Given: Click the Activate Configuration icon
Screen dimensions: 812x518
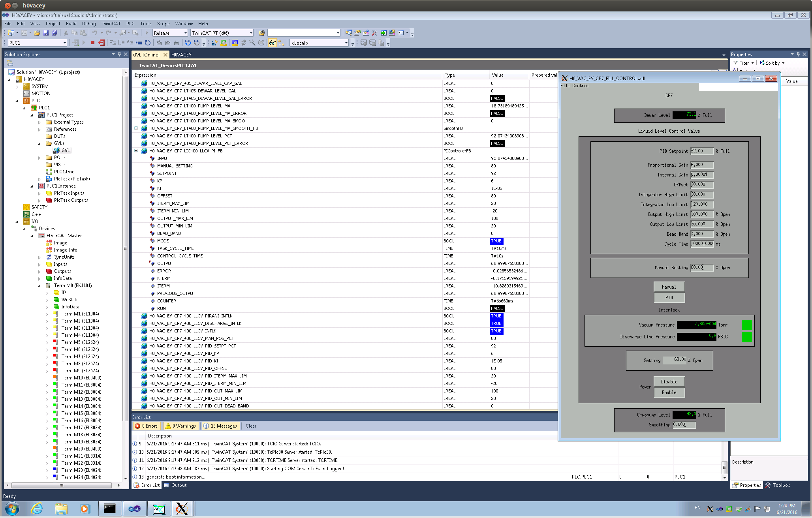Looking at the screenshot, I should [x=214, y=43].
